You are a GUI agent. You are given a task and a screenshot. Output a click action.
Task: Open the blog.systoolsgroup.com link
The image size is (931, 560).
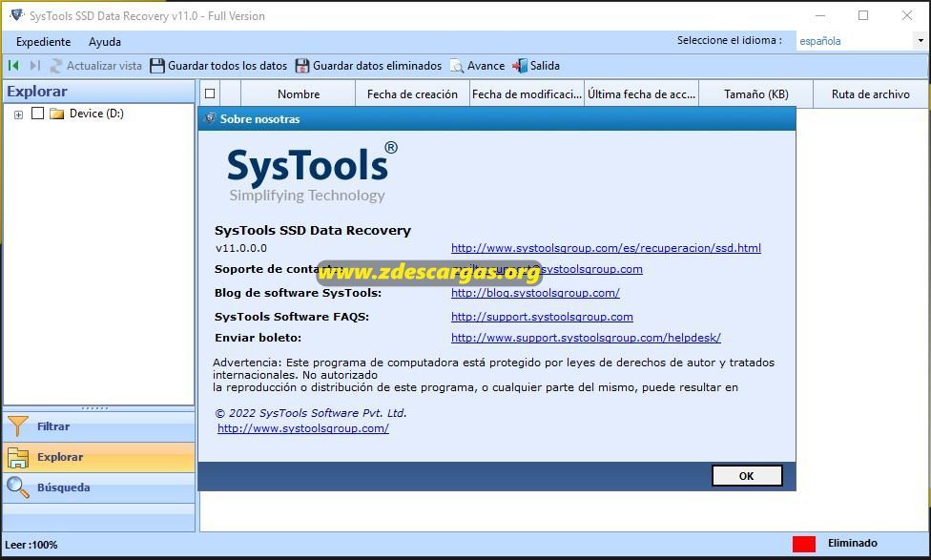click(x=535, y=293)
